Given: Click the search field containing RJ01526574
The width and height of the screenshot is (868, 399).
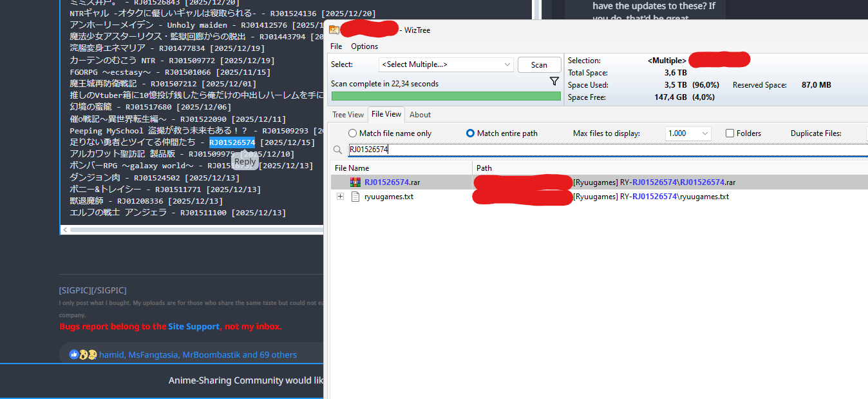Looking at the screenshot, I should [x=607, y=150].
